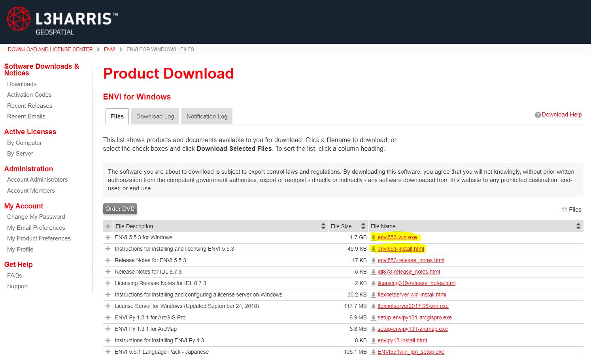Open My Email Preferences
The image size is (591, 364).
click(36, 228)
